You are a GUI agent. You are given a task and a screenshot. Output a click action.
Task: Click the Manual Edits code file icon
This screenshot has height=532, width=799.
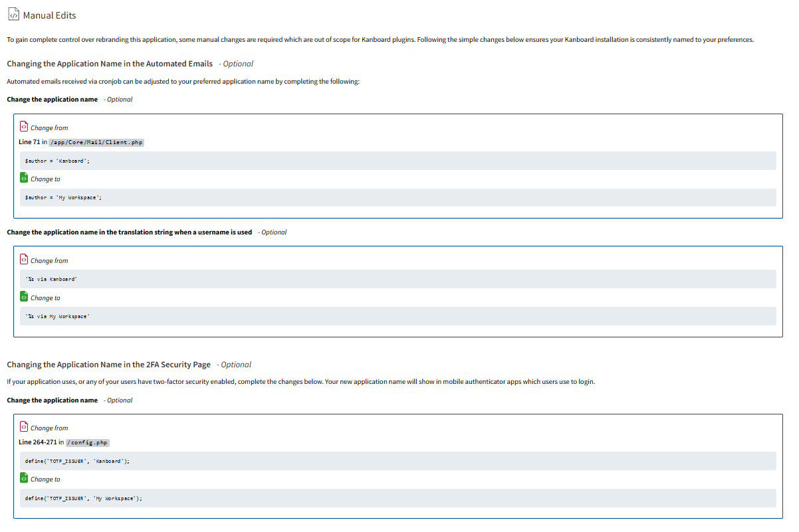tap(13, 15)
